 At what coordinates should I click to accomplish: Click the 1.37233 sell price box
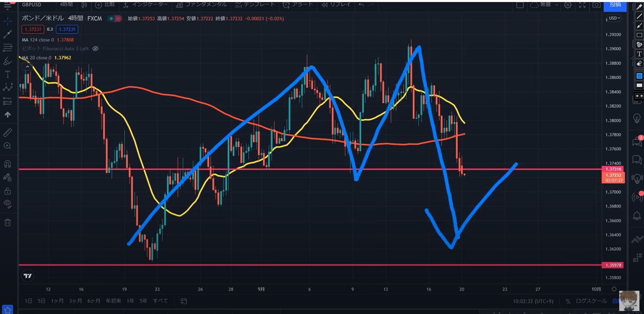click(x=33, y=29)
